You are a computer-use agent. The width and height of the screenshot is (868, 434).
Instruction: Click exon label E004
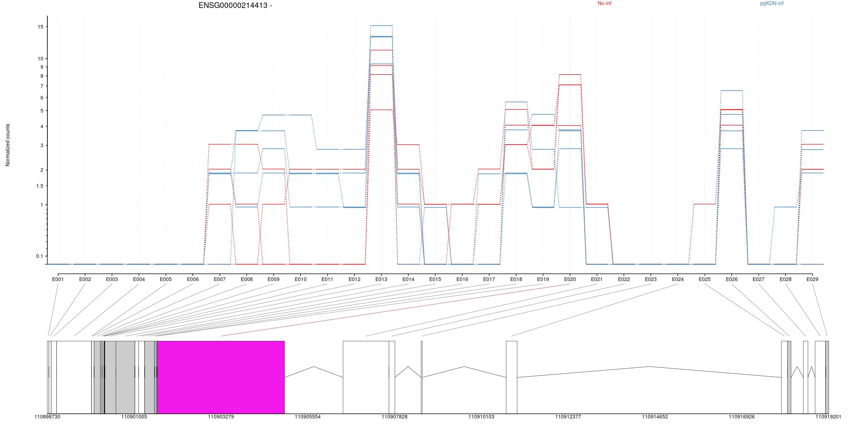[139, 279]
